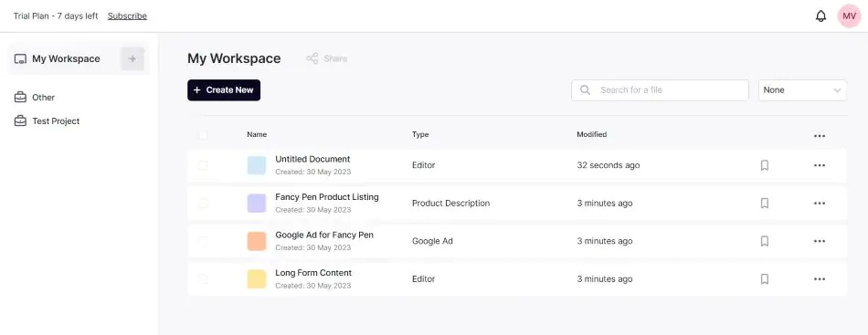The image size is (868, 335).
Task: Open the None filter dropdown
Action: tap(802, 90)
